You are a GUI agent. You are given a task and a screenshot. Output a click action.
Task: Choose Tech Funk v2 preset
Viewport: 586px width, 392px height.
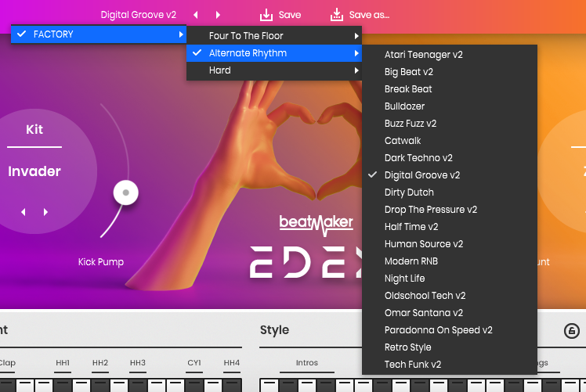(x=450, y=365)
